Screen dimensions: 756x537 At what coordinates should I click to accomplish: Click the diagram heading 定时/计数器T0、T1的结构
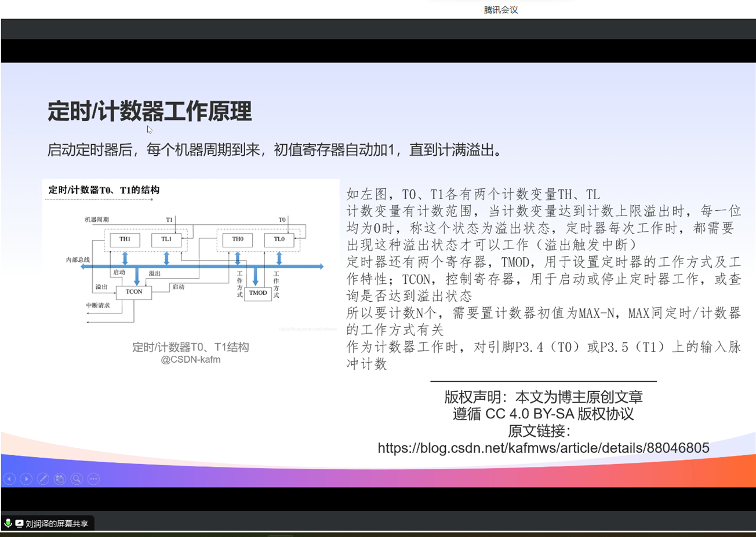[104, 190]
